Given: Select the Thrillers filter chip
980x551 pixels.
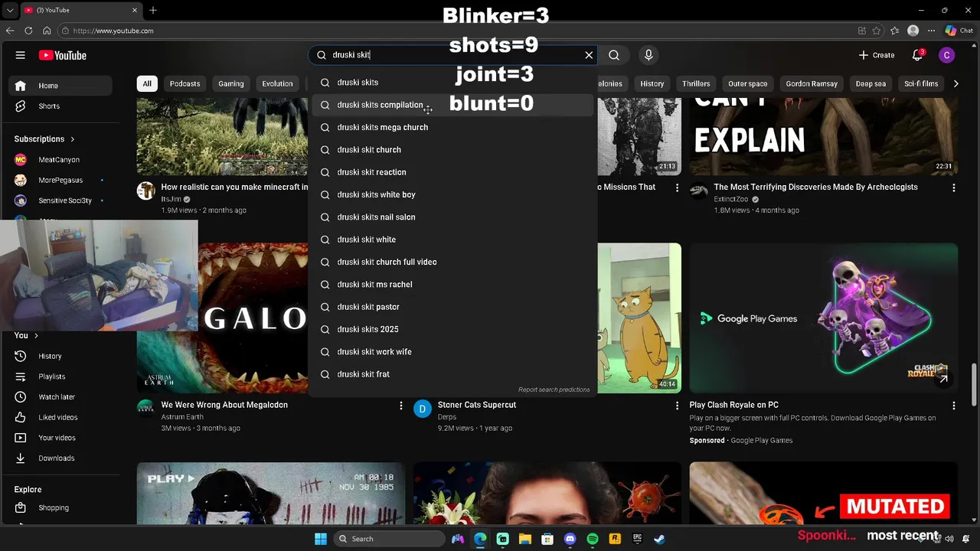Looking at the screenshot, I should (x=696, y=83).
